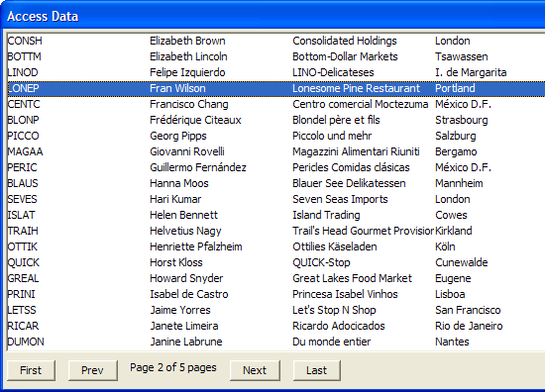Pick the BLAUS customer ID

tap(23, 183)
